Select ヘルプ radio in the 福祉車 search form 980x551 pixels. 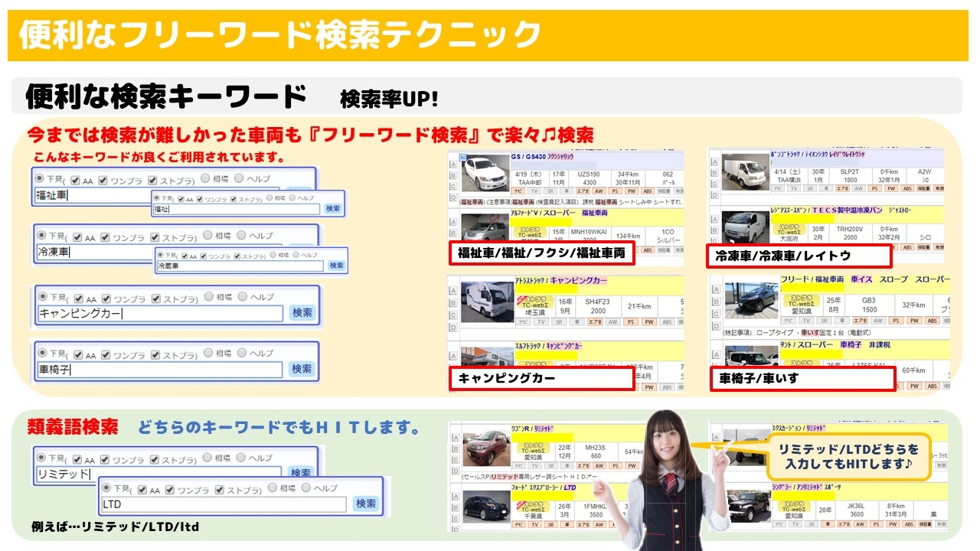click(239, 178)
